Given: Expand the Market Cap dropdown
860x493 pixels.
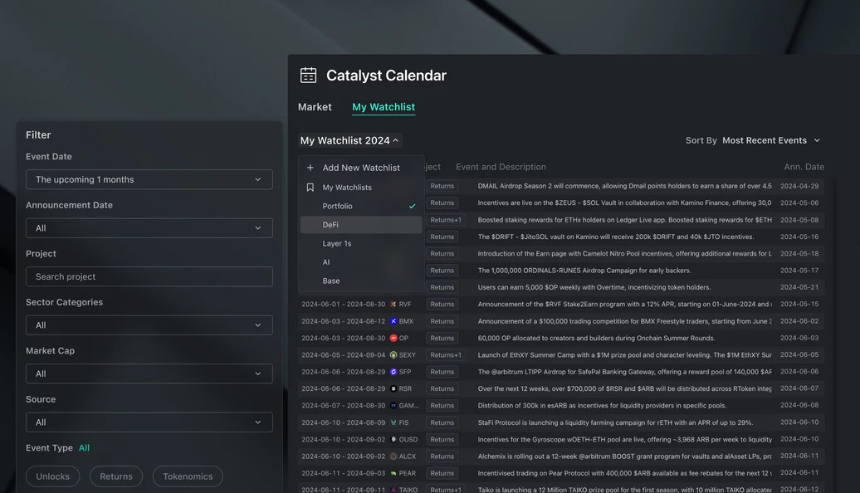Looking at the screenshot, I should click(149, 374).
